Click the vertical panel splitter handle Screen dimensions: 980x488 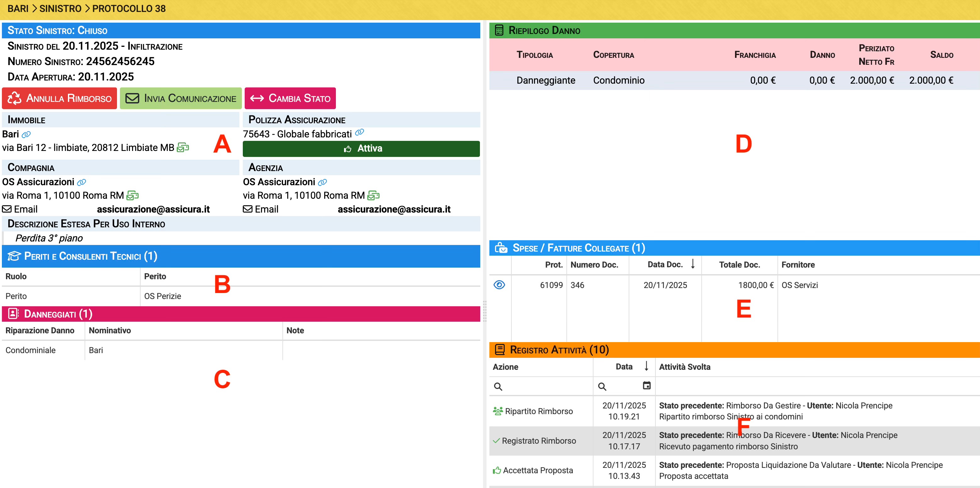click(x=485, y=311)
